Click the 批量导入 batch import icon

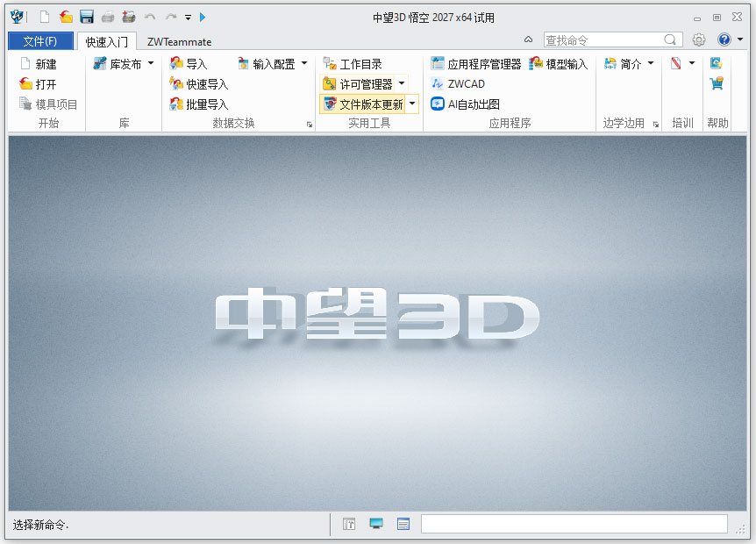click(x=176, y=104)
